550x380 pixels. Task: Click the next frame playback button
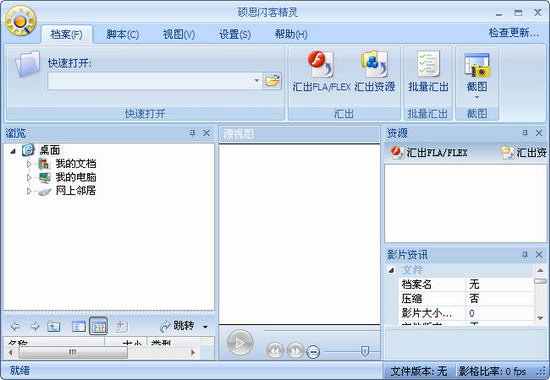[295, 350]
